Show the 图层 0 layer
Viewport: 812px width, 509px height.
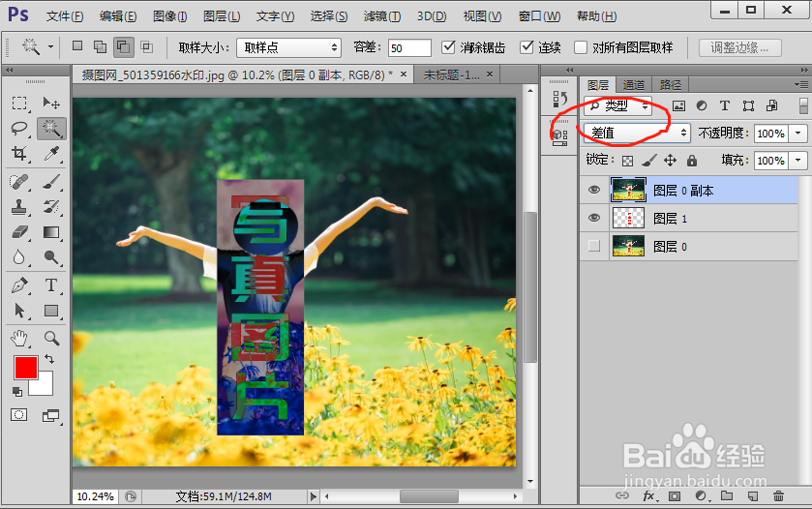pyautogui.click(x=594, y=246)
